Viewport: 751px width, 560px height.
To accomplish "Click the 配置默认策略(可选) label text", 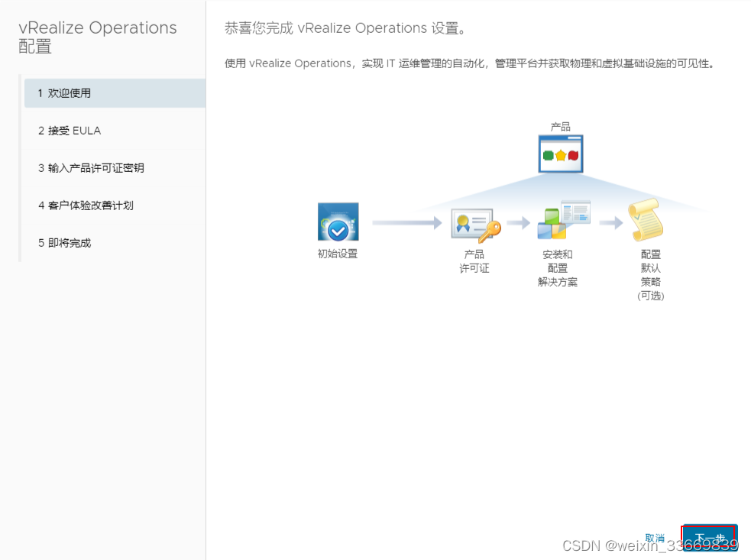I will 650,274.
